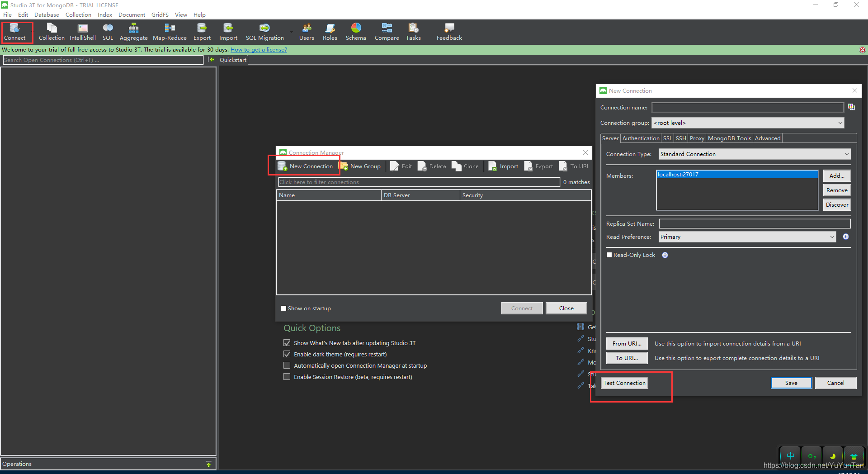Open the Help menu
The height and width of the screenshot is (474, 868).
(x=199, y=15)
